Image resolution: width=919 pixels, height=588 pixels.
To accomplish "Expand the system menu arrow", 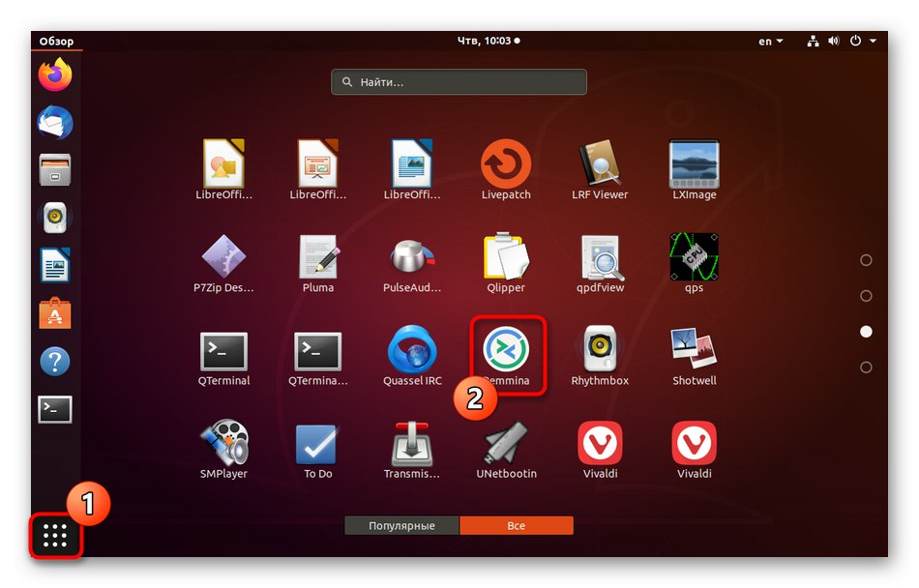I will point(873,41).
